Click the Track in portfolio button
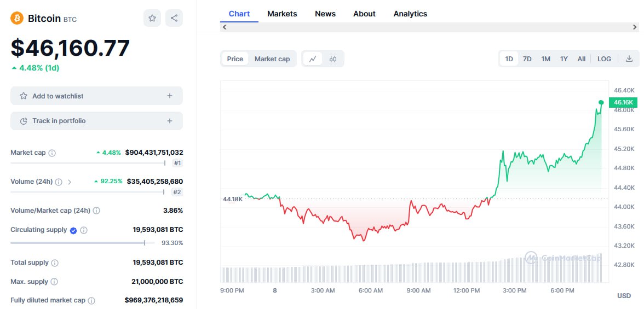Screen dimensions: 644x309 click(96, 121)
